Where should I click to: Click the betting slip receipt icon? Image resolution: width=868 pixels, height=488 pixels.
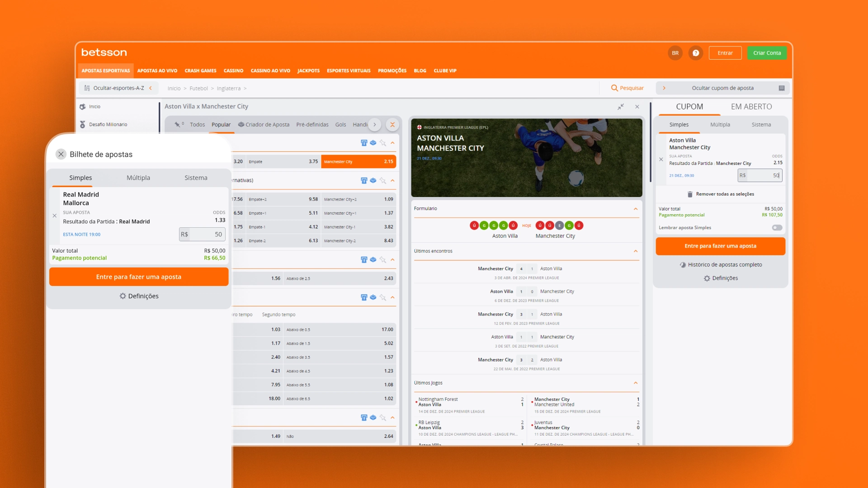click(x=781, y=88)
